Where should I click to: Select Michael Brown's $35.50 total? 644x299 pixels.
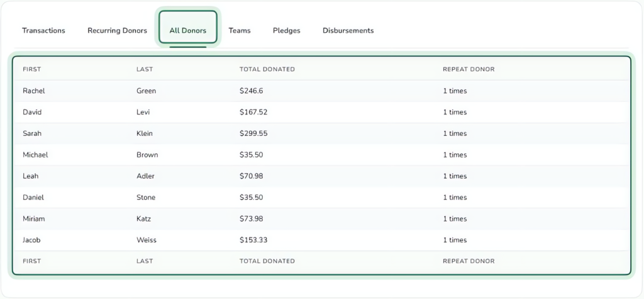tap(252, 155)
